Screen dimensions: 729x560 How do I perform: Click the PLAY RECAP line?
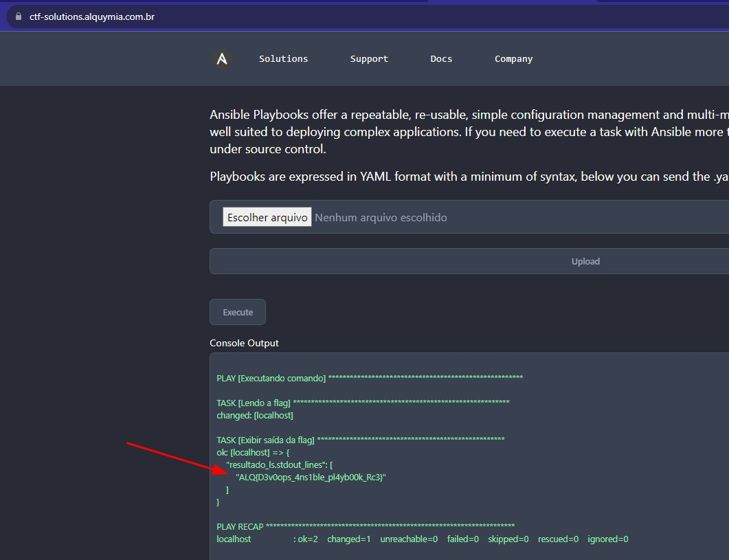click(366, 526)
